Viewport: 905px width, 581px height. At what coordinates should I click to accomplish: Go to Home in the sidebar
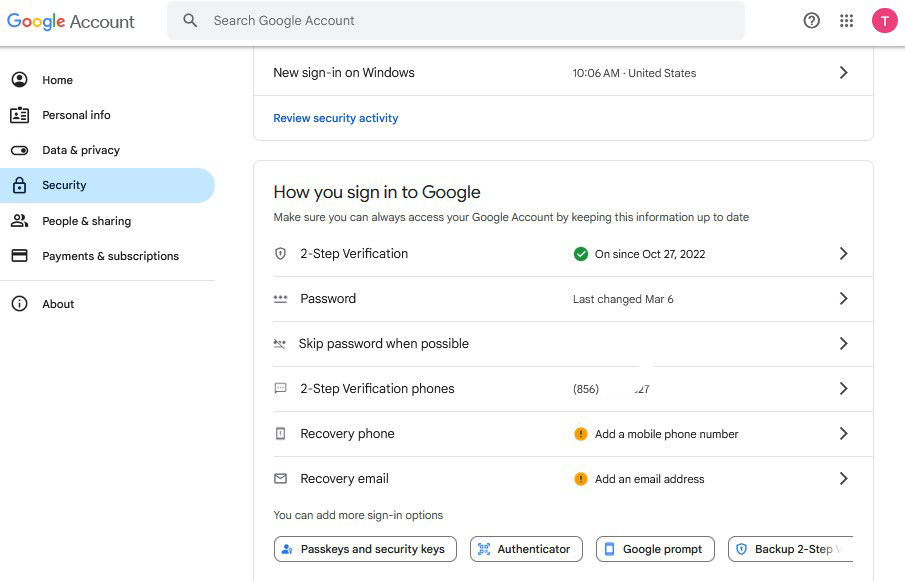(57, 80)
